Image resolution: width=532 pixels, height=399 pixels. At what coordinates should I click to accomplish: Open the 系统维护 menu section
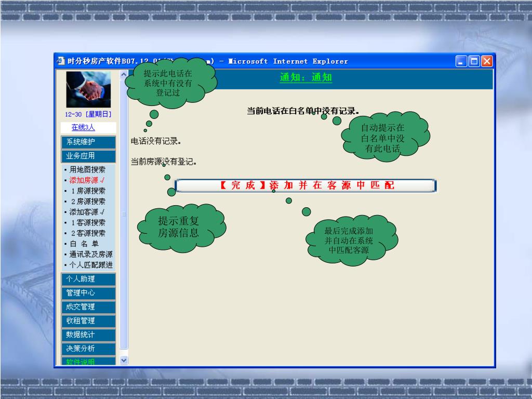(88, 142)
